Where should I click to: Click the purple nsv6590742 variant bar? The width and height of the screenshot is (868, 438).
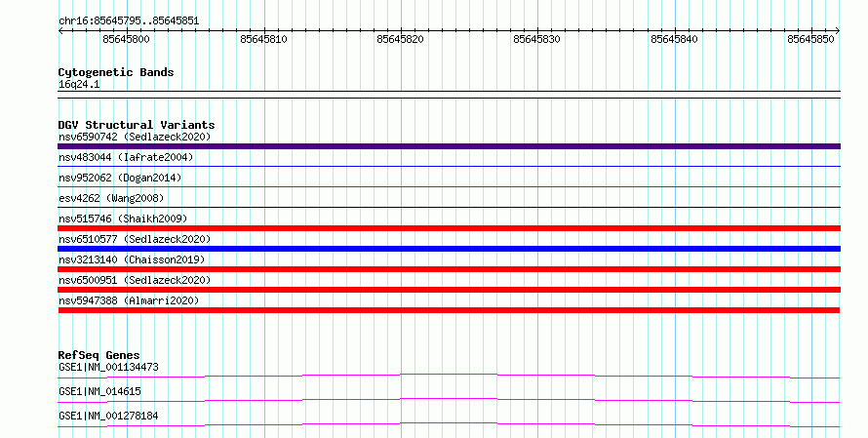(449, 146)
